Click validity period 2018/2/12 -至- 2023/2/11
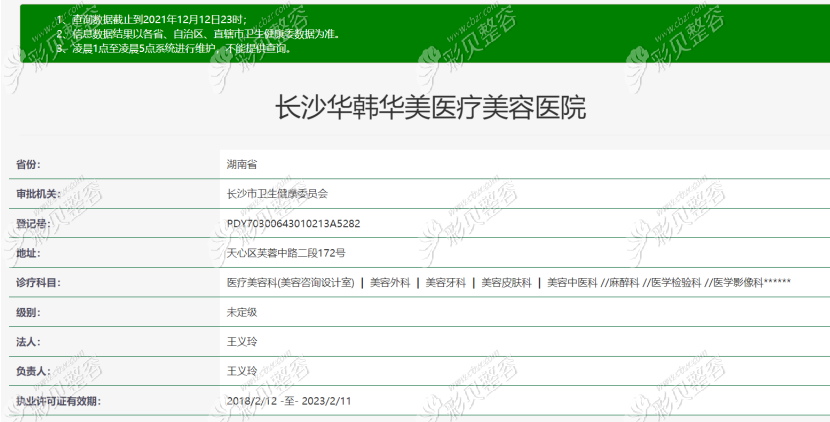This screenshot has height=422, width=830. (x=288, y=401)
